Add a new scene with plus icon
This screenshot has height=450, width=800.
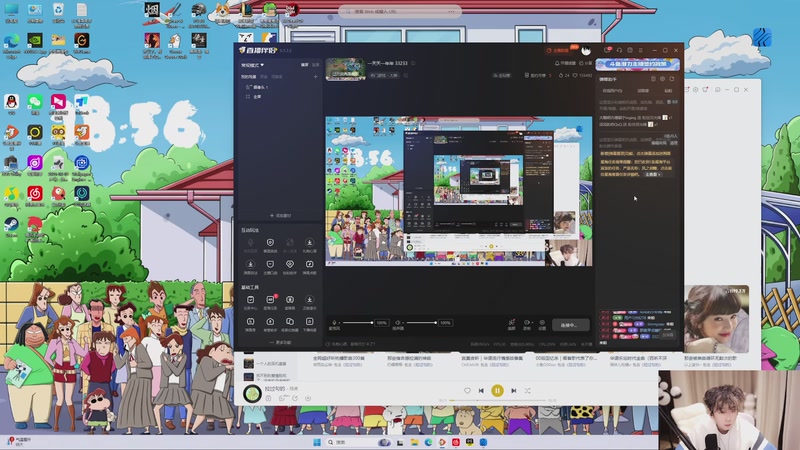(x=315, y=77)
